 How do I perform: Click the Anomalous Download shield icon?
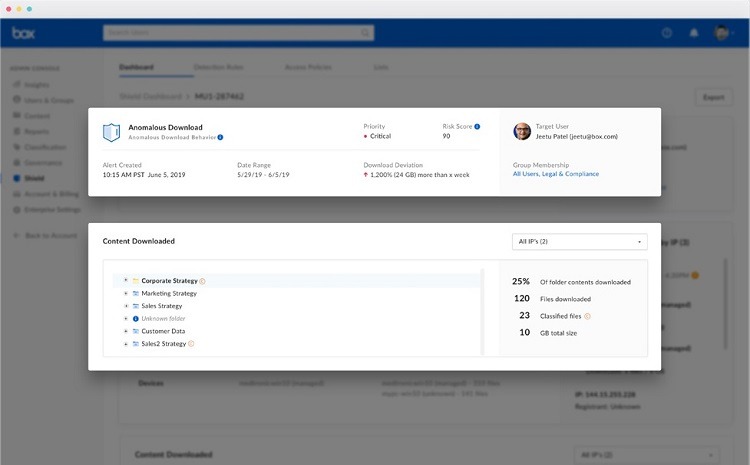tap(111, 132)
